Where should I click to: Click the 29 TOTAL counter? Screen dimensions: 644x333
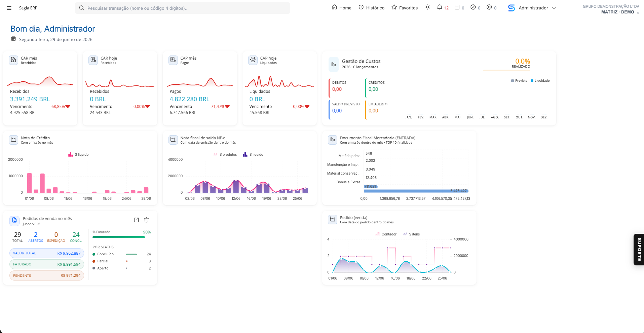[x=17, y=237]
